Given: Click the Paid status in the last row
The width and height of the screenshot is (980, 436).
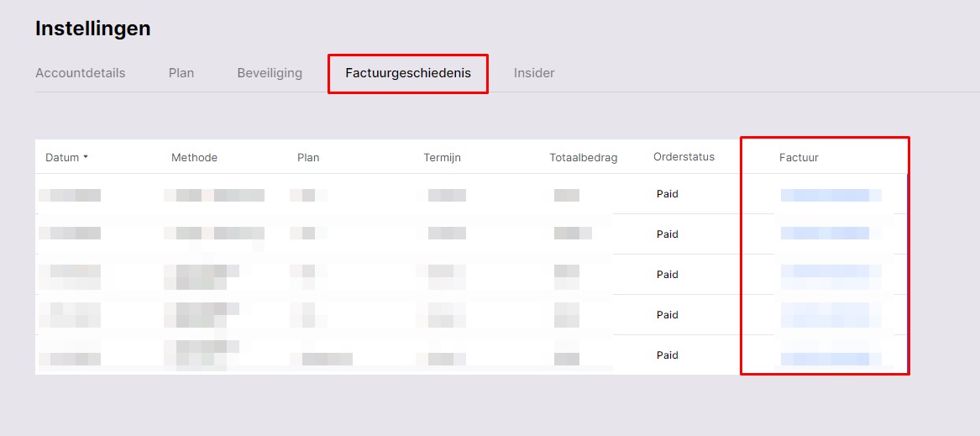Looking at the screenshot, I should (668, 355).
